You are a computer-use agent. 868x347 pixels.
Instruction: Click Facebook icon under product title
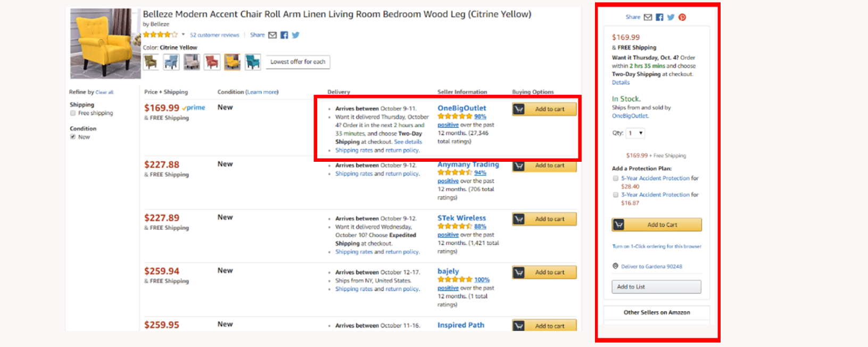[284, 35]
